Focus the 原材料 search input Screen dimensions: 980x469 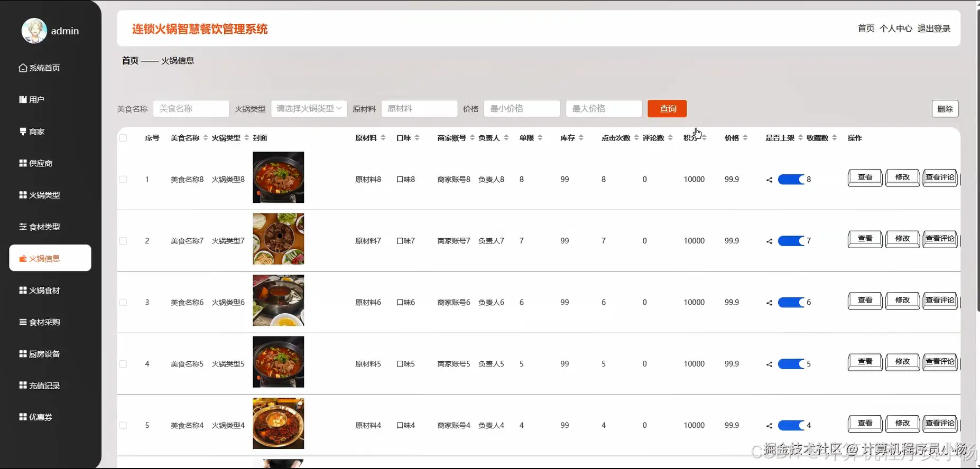click(419, 108)
